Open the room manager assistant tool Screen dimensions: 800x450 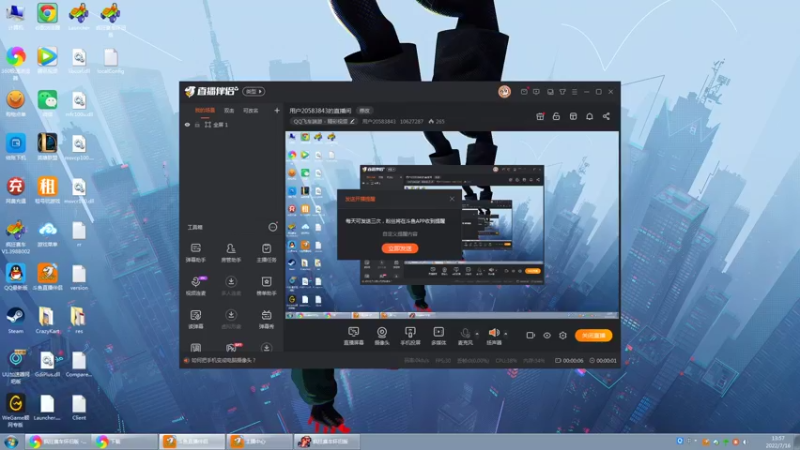[x=231, y=253]
